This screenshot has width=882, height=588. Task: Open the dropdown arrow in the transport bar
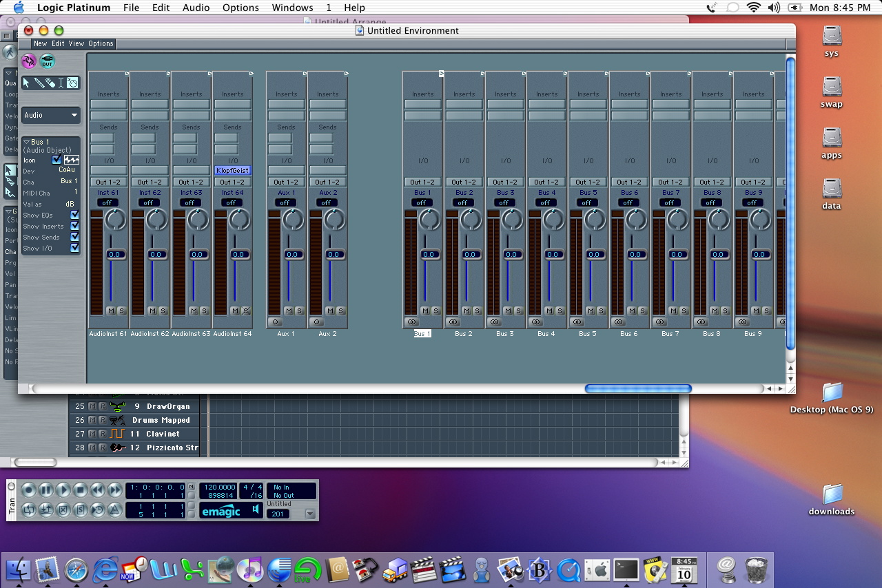pyautogui.click(x=310, y=514)
